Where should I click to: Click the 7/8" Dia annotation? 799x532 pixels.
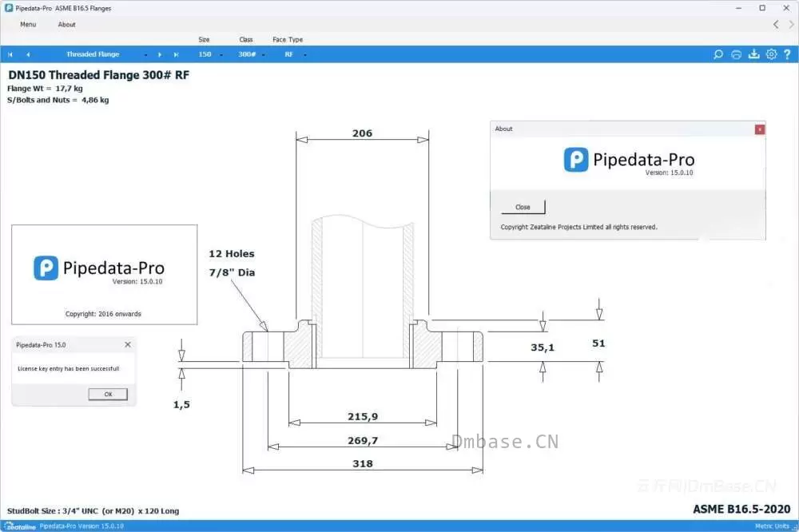pyautogui.click(x=232, y=272)
